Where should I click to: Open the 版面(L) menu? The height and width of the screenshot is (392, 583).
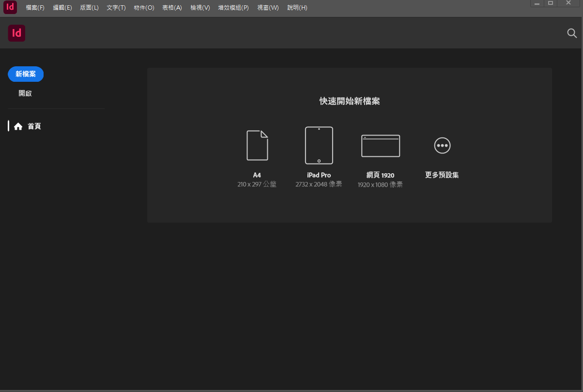(x=89, y=8)
